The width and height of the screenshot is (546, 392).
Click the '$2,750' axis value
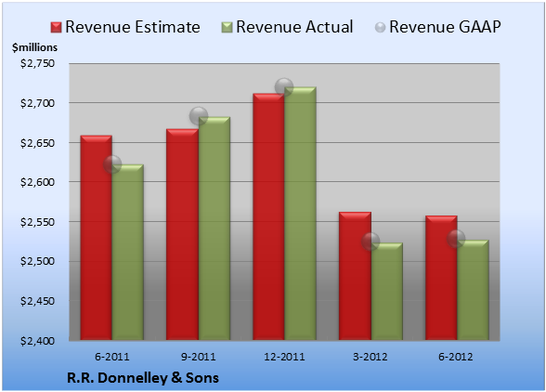coord(37,63)
